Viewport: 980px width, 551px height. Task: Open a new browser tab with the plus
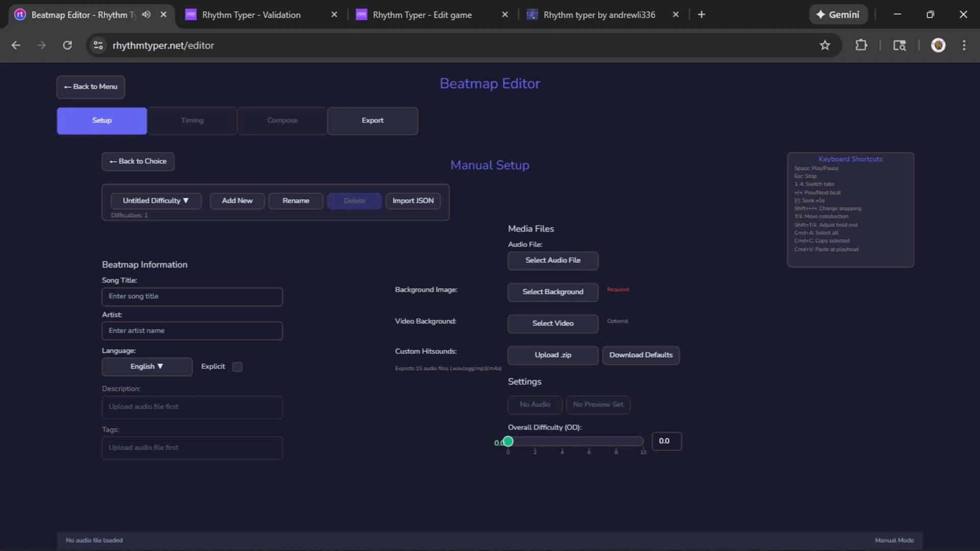pyautogui.click(x=701, y=14)
